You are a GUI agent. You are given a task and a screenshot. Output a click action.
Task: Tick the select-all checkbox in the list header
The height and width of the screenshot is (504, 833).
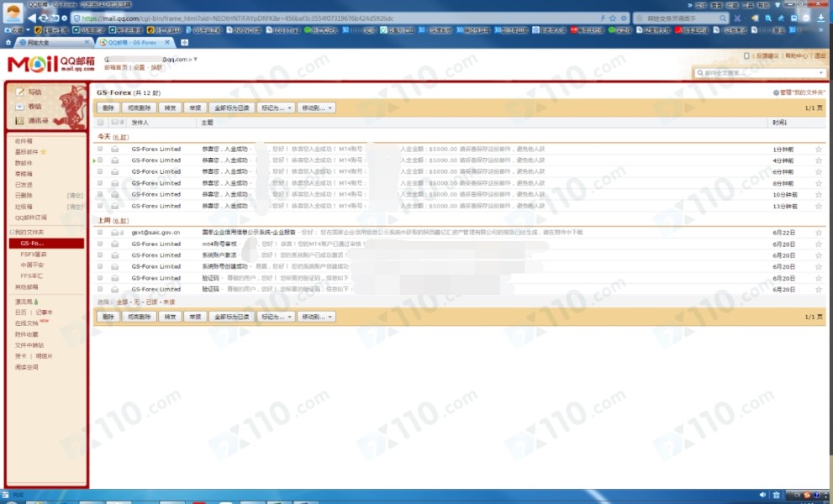tap(100, 123)
